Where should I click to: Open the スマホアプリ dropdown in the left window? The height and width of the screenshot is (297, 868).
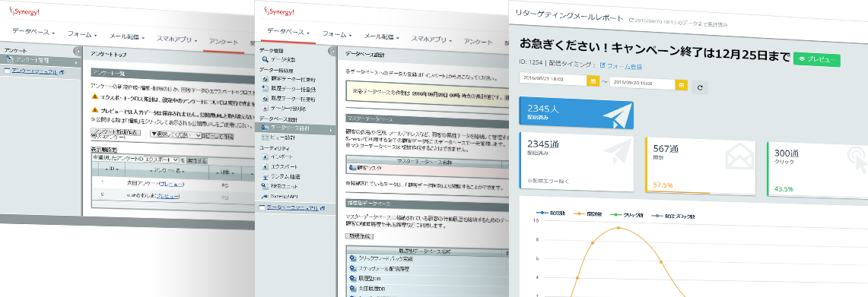coord(177,39)
